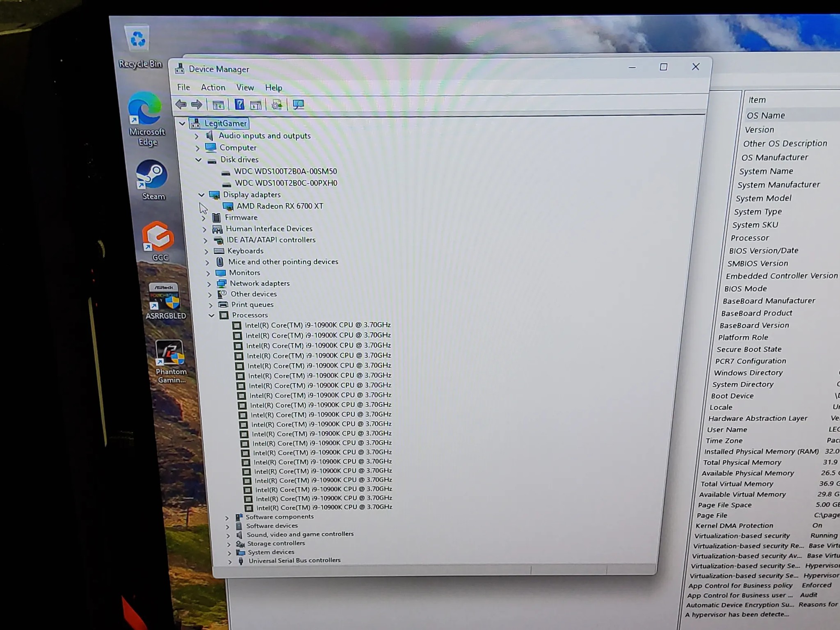This screenshot has height=630, width=840.
Task: Click the Back arrow toolbar icon
Action: pos(181,104)
